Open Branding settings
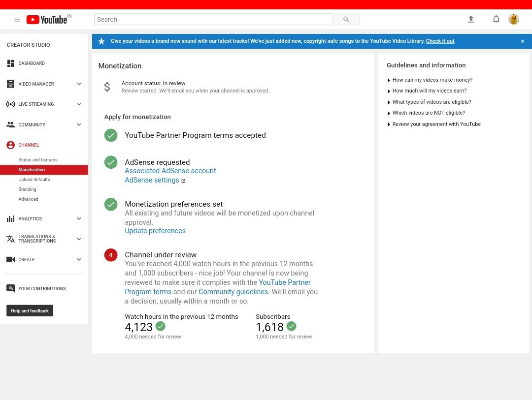This screenshot has width=532, height=400. coord(27,189)
